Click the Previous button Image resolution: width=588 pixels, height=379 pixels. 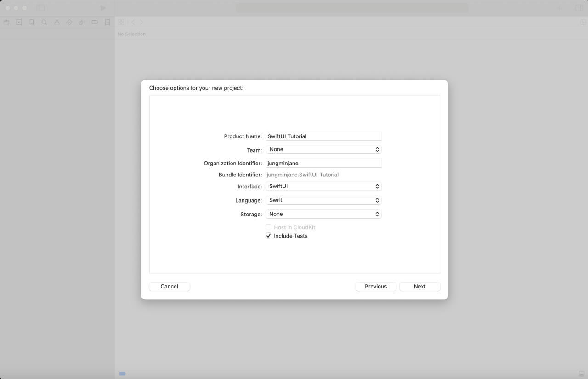(x=376, y=286)
